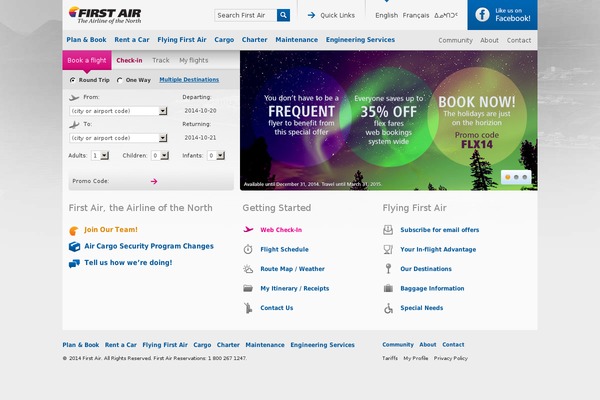The height and width of the screenshot is (400, 600).
Task: Open the Adults count dropdown
Action: (105, 155)
